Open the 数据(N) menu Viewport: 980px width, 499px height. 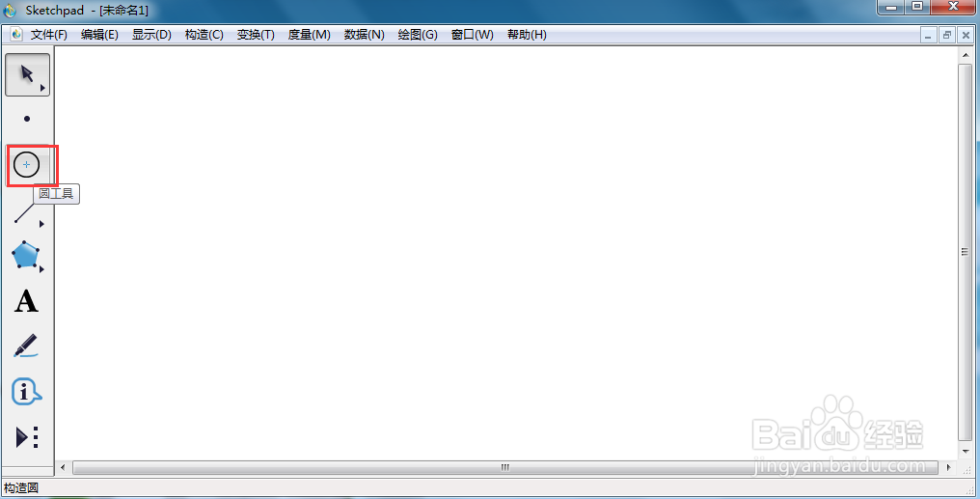[x=364, y=35]
